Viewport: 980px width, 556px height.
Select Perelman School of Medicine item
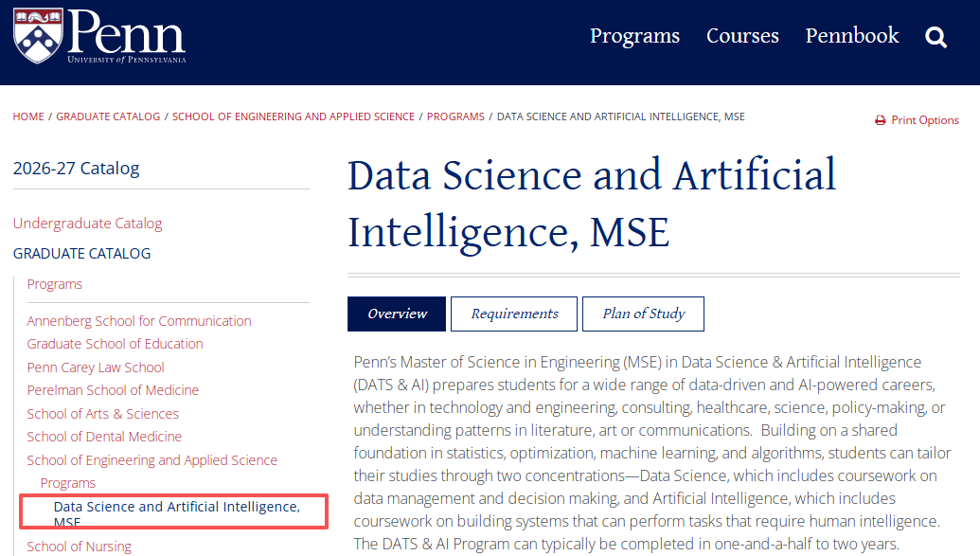click(x=113, y=390)
